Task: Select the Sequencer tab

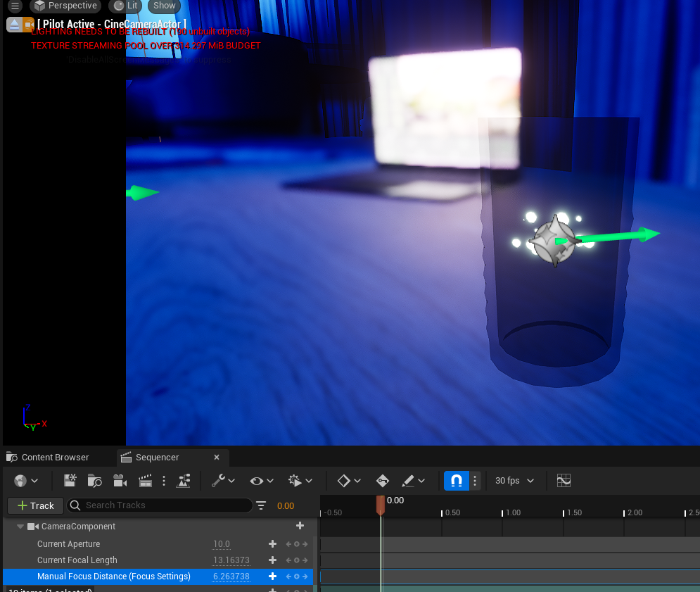Action: point(157,458)
